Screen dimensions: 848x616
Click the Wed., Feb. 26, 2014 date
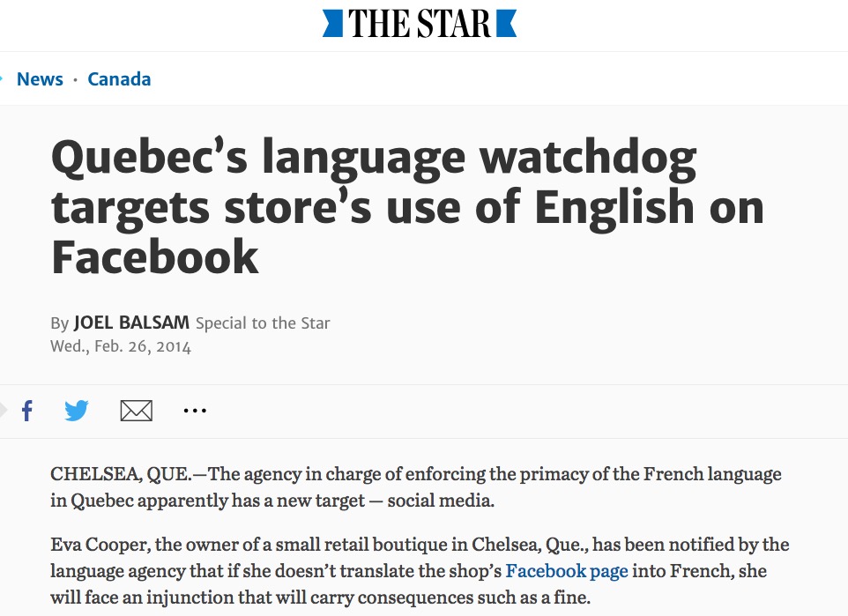tap(121, 346)
